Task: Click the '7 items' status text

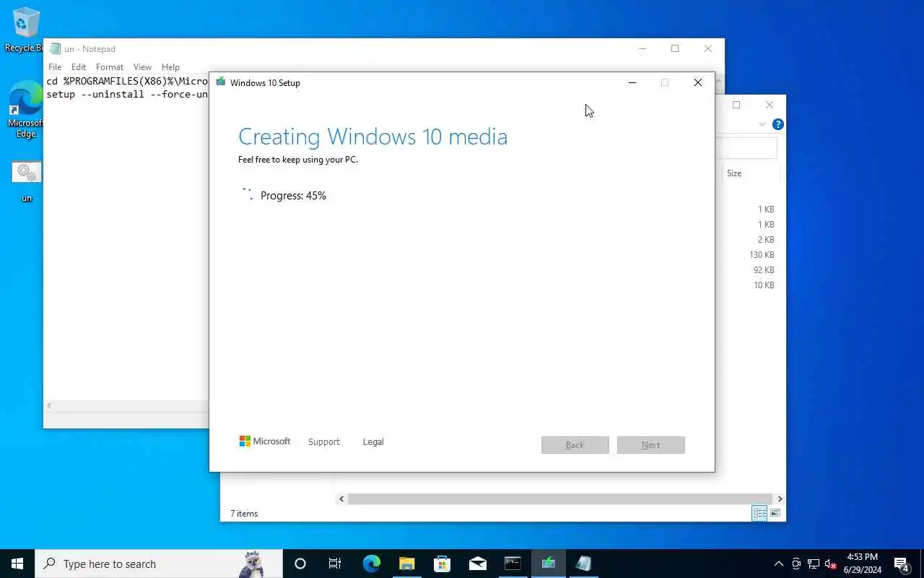Action: tap(244, 514)
